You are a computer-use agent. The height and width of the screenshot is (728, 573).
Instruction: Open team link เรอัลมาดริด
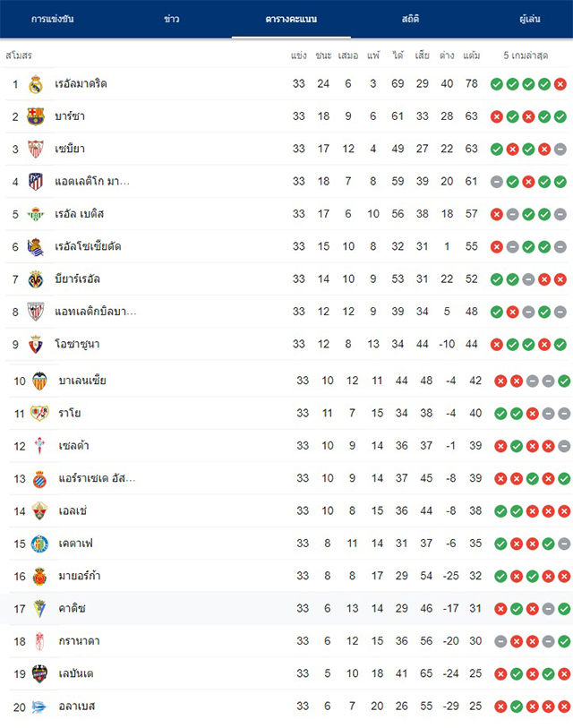(81, 84)
